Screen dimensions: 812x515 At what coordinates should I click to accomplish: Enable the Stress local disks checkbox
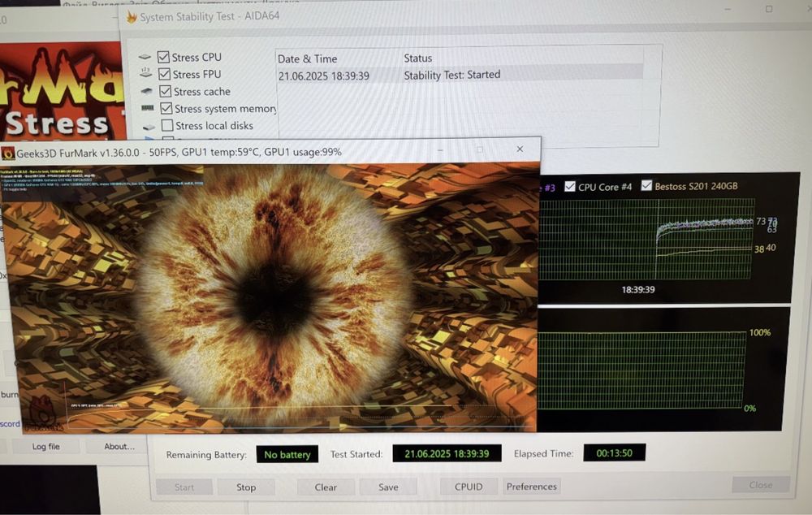(167, 125)
